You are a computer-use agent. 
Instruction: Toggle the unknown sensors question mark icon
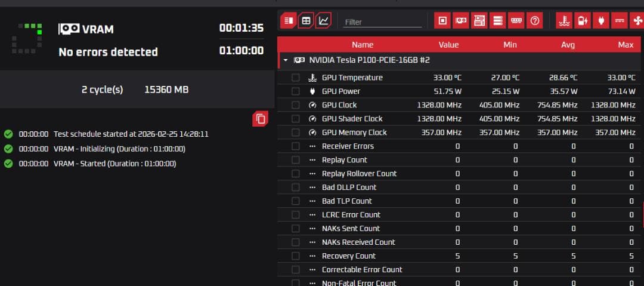pos(535,20)
